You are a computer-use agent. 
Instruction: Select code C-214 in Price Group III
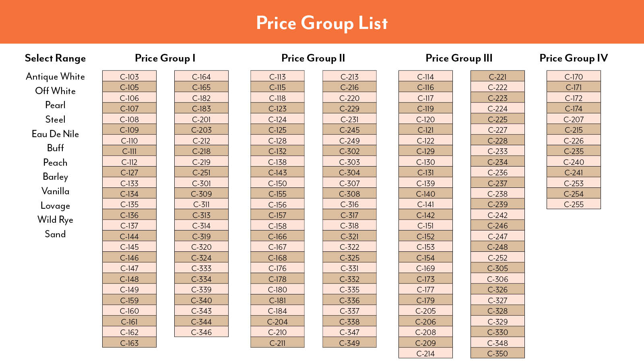(x=425, y=354)
